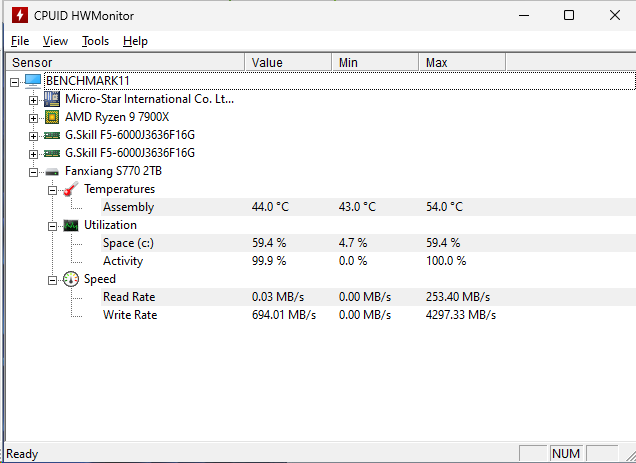The height and width of the screenshot is (463, 636).
Task: Click the AMD Ryzen 9 CPU chip icon
Action: (52, 117)
